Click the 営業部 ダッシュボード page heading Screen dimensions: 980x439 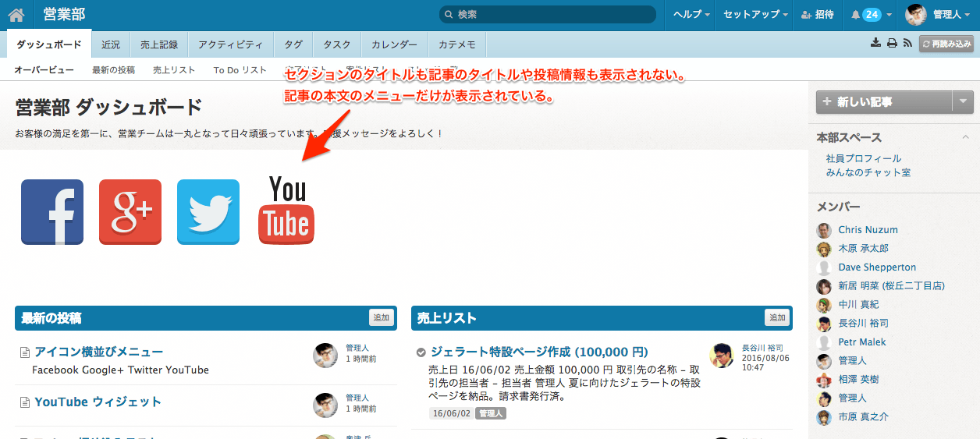(x=108, y=107)
